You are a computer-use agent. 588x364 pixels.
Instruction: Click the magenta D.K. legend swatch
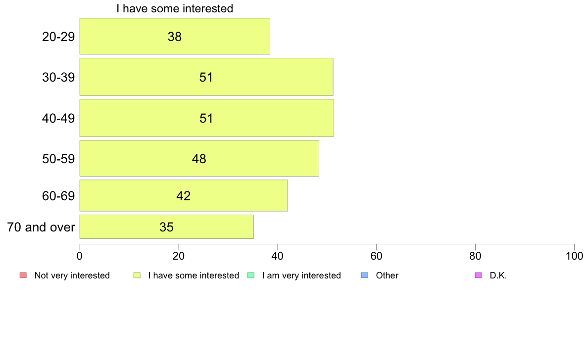click(479, 275)
